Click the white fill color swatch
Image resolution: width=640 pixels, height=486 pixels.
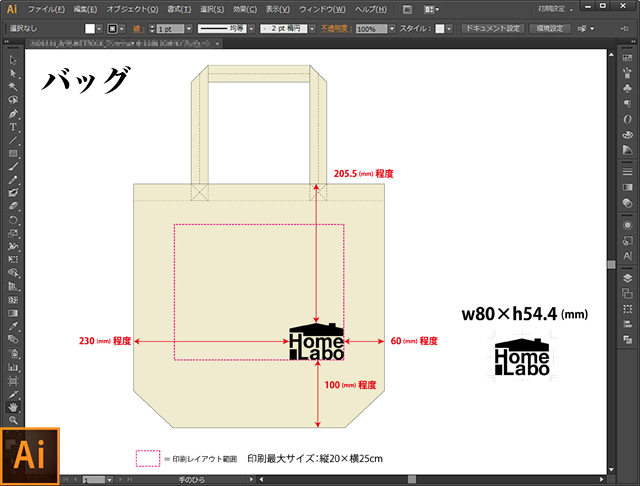(90, 29)
